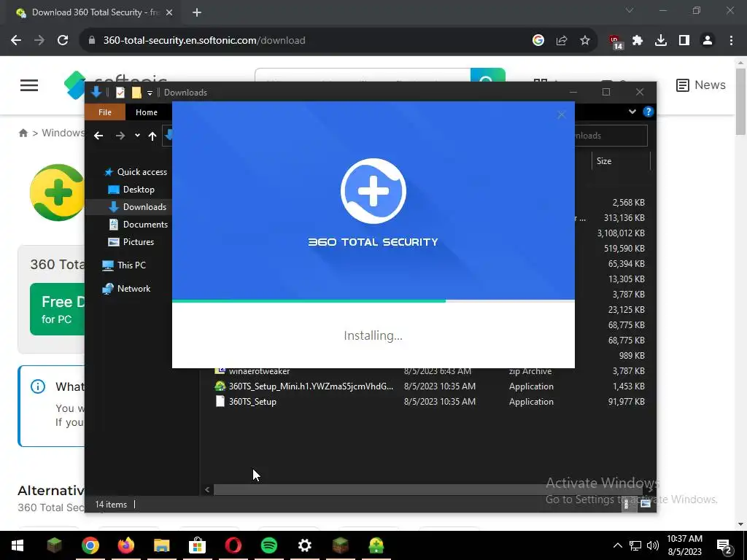Expand Explorer's recent locations dropdown
The height and width of the screenshot is (560, 747).
137,135
